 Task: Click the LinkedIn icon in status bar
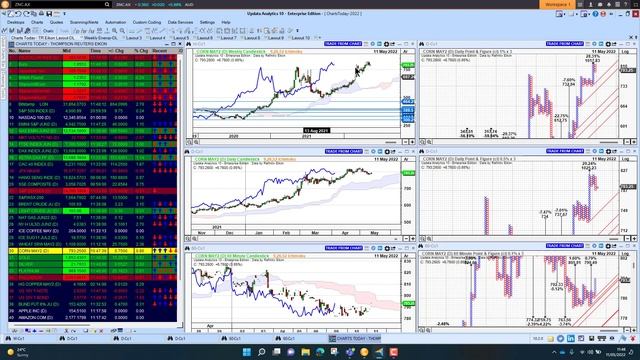click(x=571, y=338)
